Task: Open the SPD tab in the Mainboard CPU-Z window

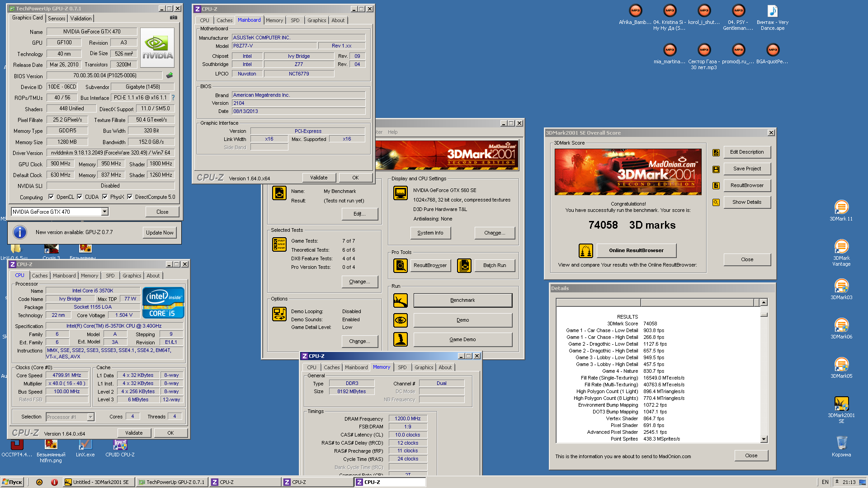Action: tap(295, 20)
